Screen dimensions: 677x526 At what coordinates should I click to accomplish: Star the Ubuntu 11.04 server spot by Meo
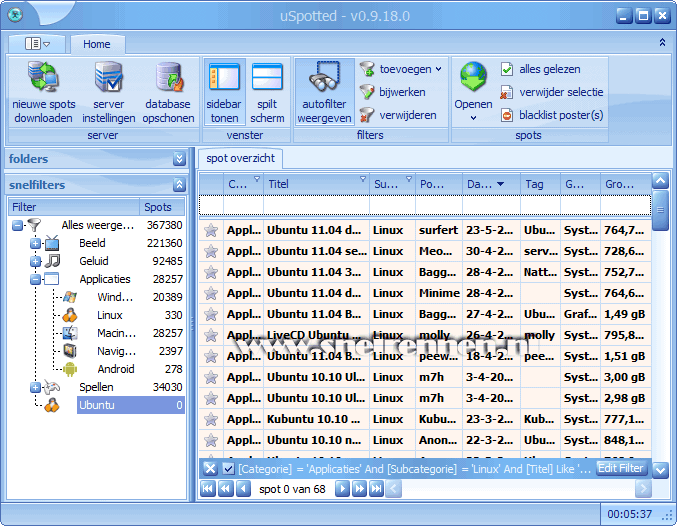[x=211, y=251]
